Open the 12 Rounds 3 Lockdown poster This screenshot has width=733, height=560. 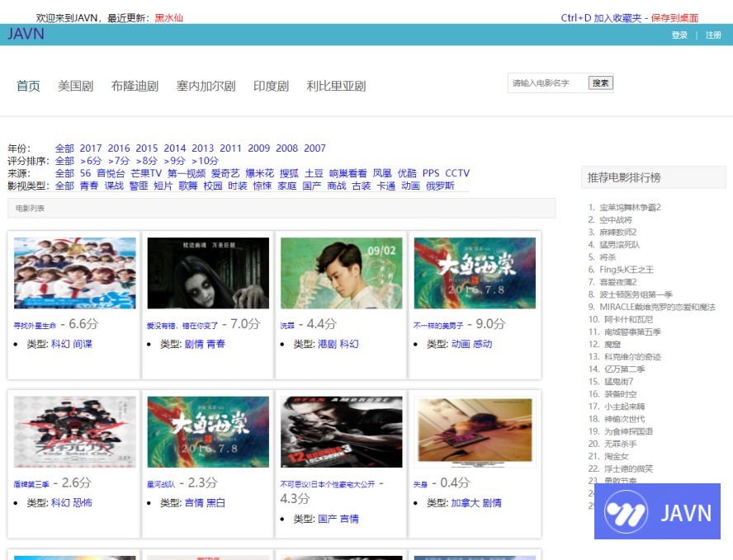(x=341, y=432)
